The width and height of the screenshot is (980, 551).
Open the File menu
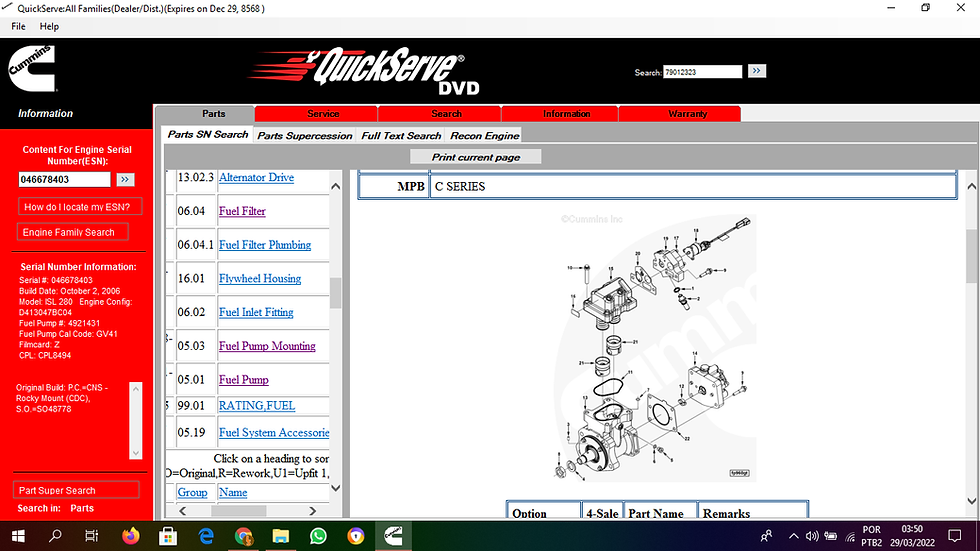(x=18, y=26)
